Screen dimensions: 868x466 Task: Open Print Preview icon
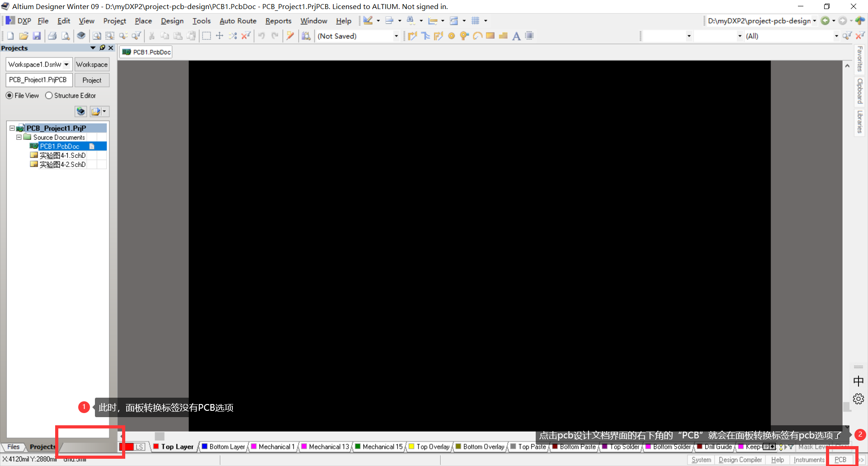tap(66, 36)
